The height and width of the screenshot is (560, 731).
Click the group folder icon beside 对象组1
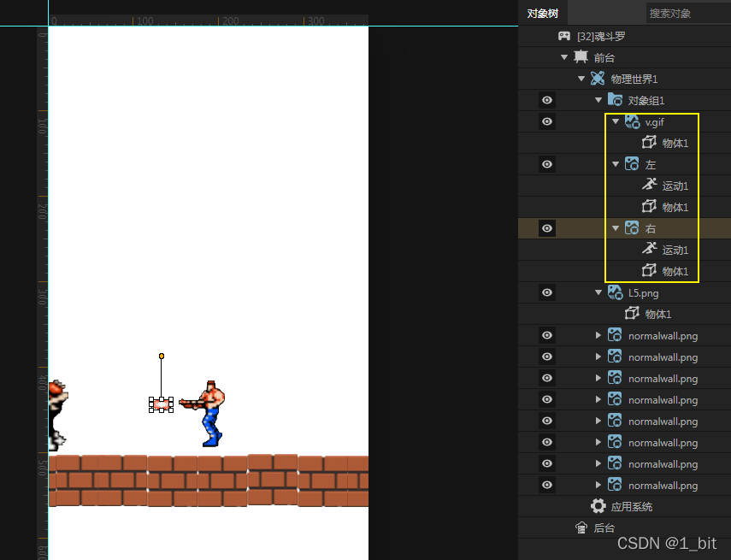[x=615, y=100]
